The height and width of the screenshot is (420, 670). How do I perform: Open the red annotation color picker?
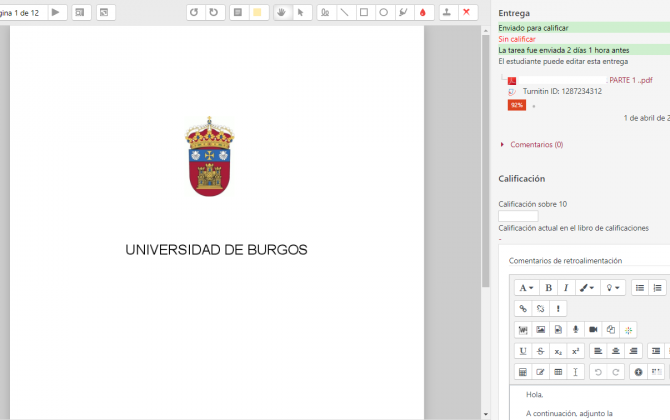(x=423, y=12)
